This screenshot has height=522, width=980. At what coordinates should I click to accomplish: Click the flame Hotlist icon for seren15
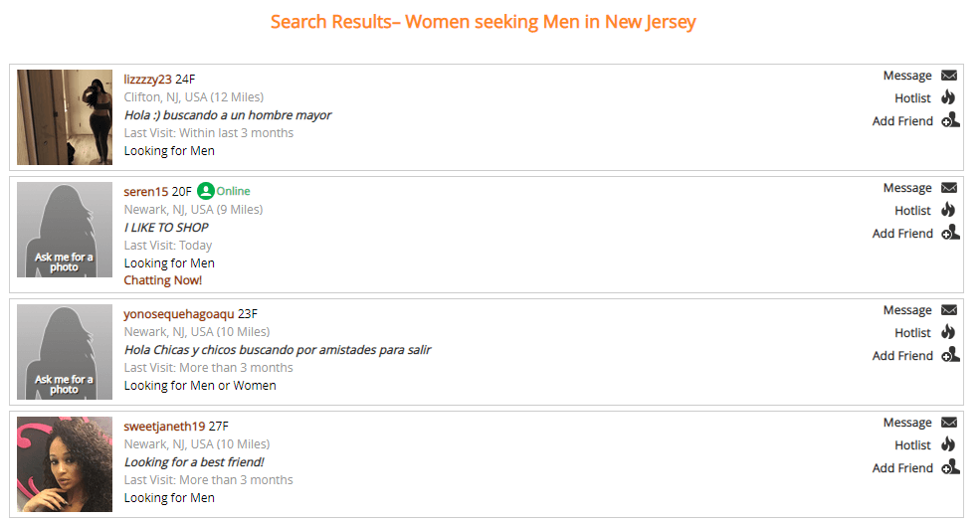(x=948, y=210)
